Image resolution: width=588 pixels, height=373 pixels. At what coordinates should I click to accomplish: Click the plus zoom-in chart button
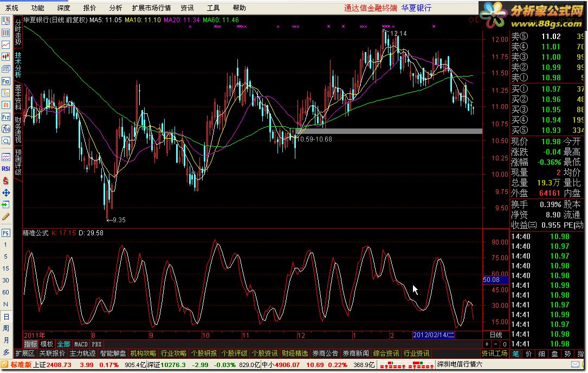487,344
